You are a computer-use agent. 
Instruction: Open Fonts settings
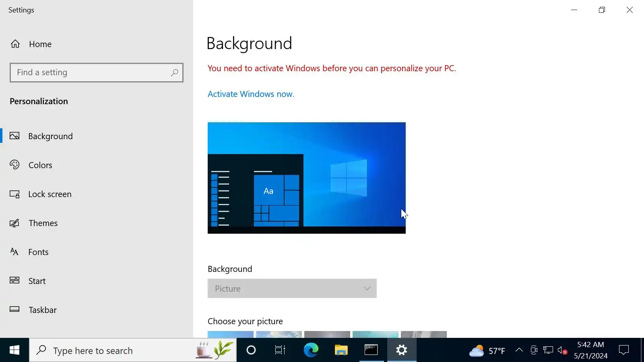tap(97, 252)
